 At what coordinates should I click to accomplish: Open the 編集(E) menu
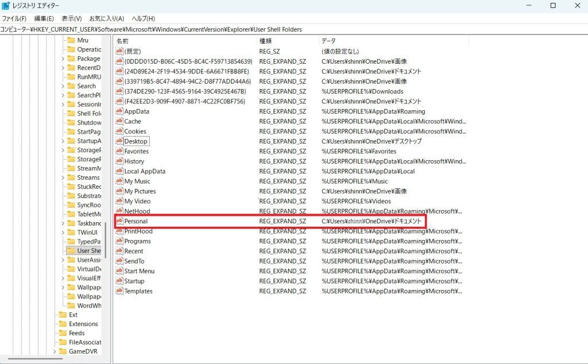(44, 18)
